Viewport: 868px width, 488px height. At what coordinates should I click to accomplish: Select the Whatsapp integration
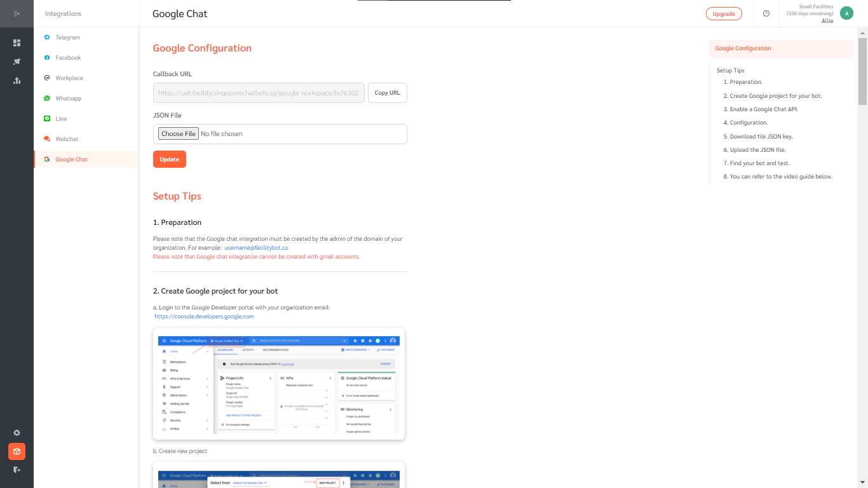pyautogui.click(x=69, y=98)
